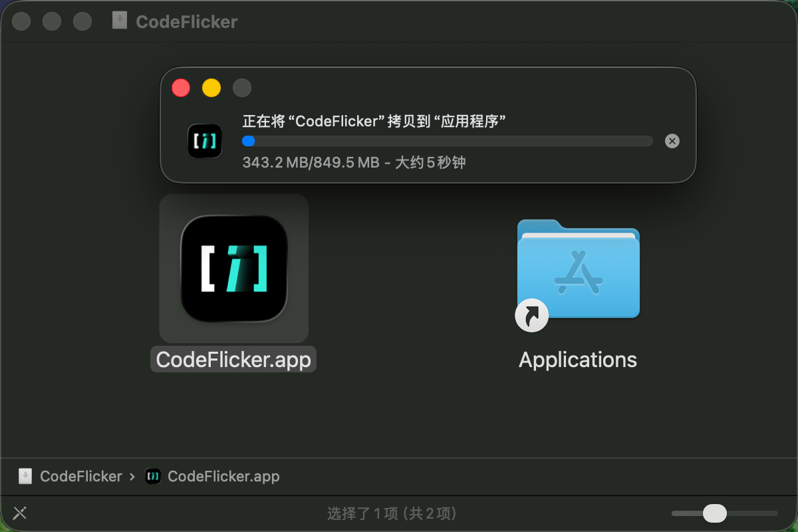798x532 pixels.
Task: Click the customize toolbar icon at bottom-left
Action: click(x=20, y=513)
